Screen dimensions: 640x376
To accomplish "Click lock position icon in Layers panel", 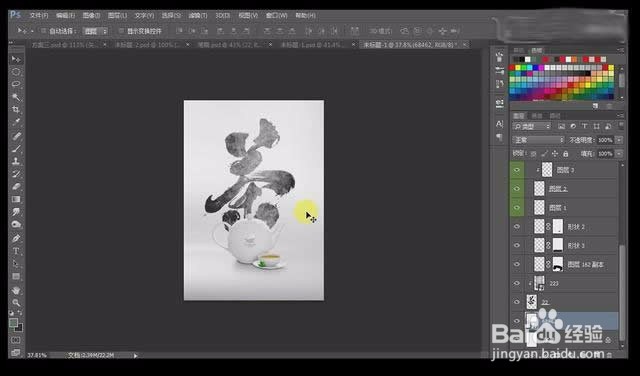I will coord(555,154).
